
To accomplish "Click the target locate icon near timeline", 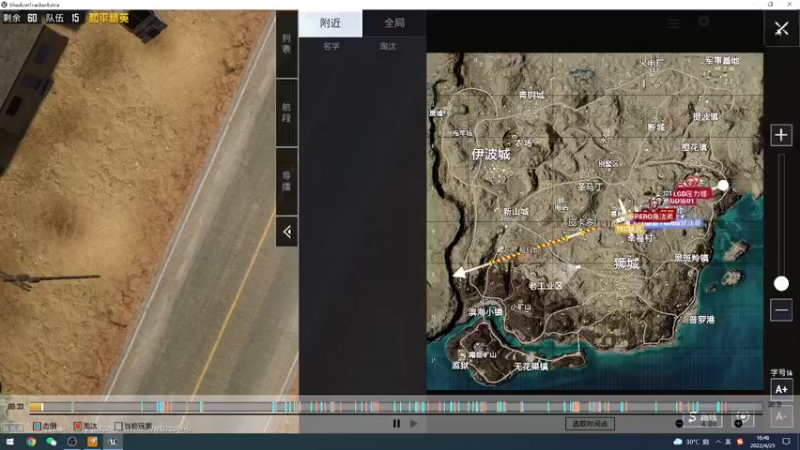I will (x=743, y=417).
